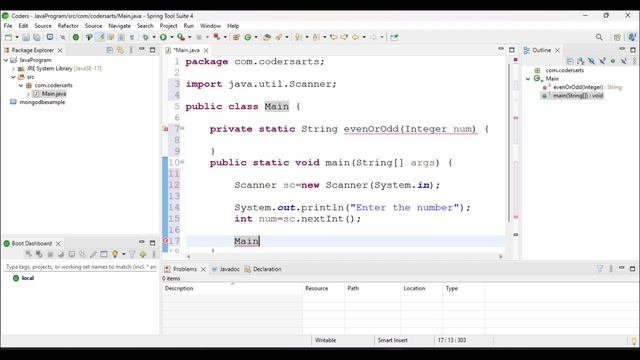Toggle Mark Occurrences in main toolbar
640x360 pixels.
point(100,37)
